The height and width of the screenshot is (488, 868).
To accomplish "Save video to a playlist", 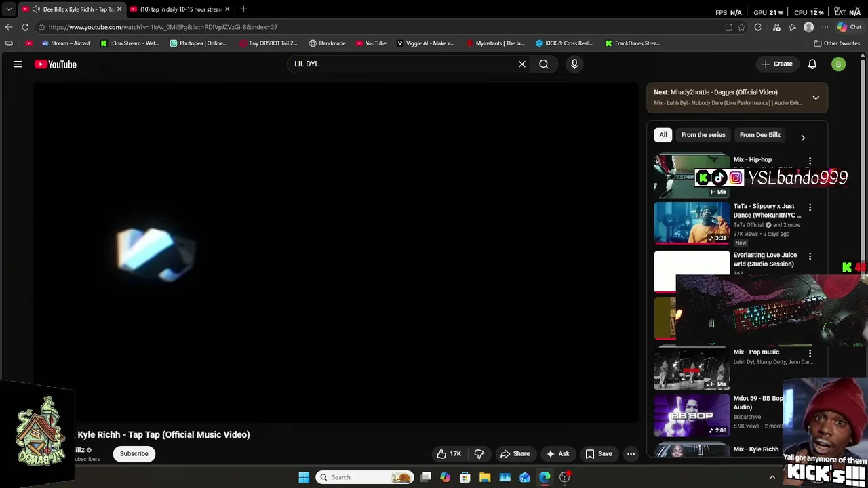I will [599, 454].
